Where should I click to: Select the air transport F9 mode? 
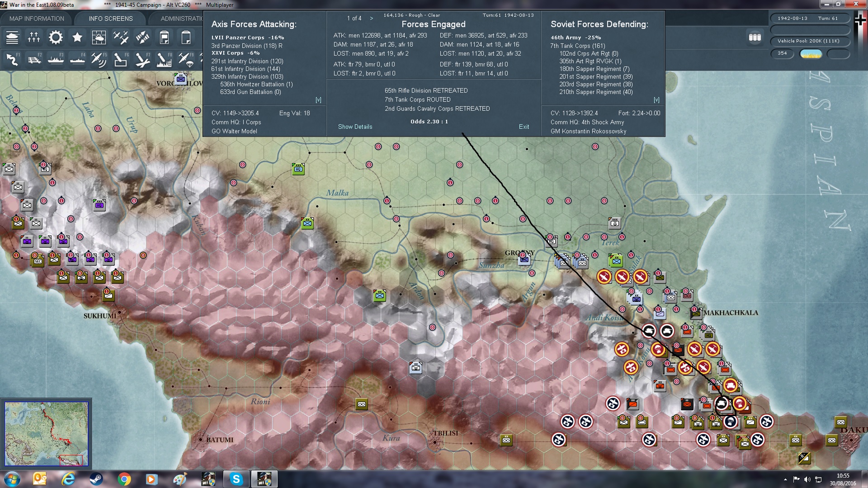point(185,59)
